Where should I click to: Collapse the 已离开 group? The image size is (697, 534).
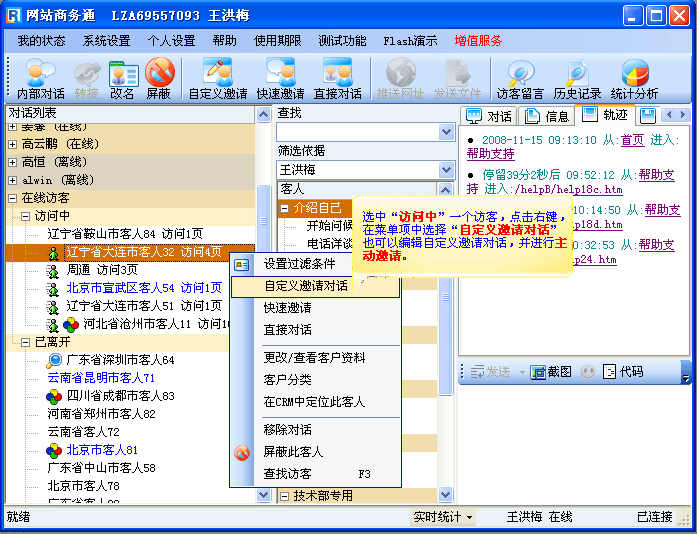pos(26,342)
